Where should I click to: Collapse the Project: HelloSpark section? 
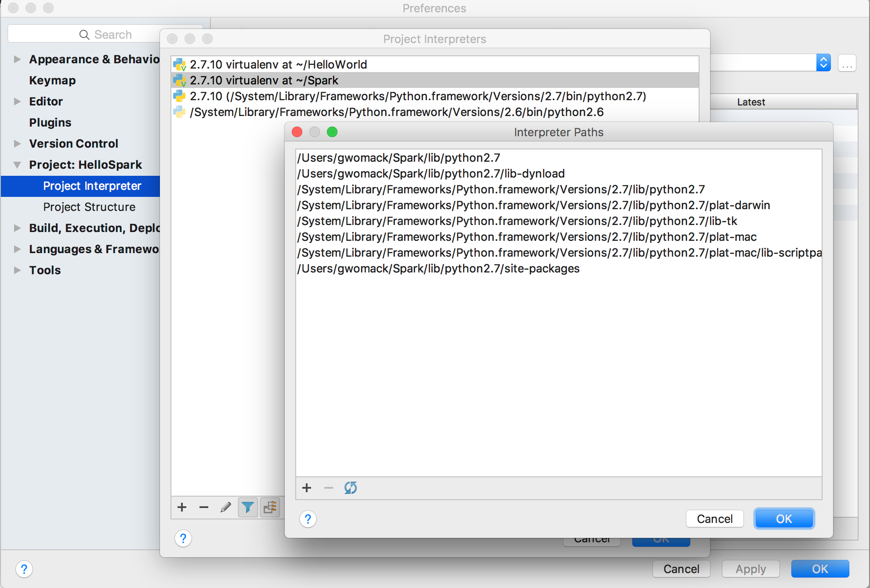coord(17,165)
